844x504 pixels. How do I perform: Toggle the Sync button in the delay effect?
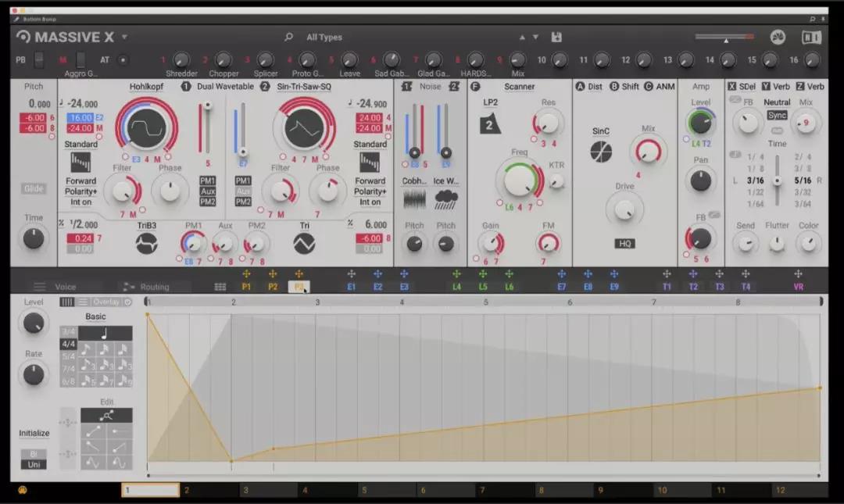pyautogui.click(x=777, y=115)
